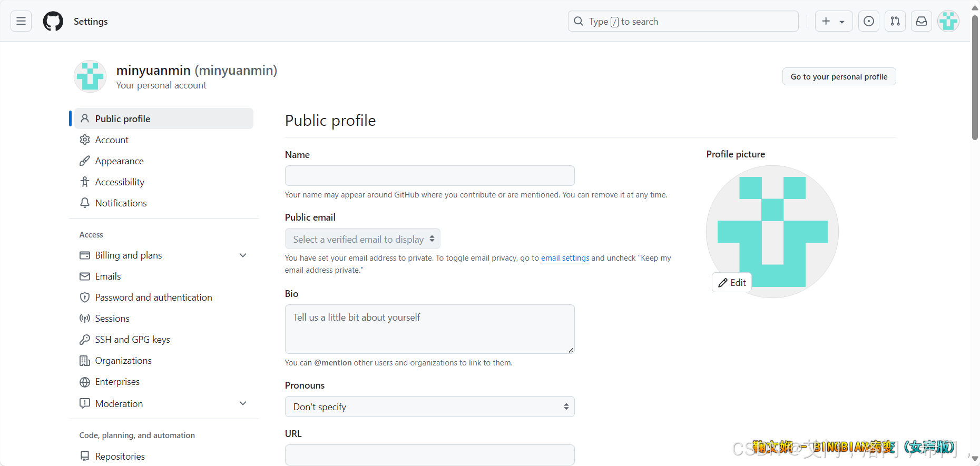Screen dimensions: 980x466
Task: Open the notifications inbox icon
Action: pos(922,21)
